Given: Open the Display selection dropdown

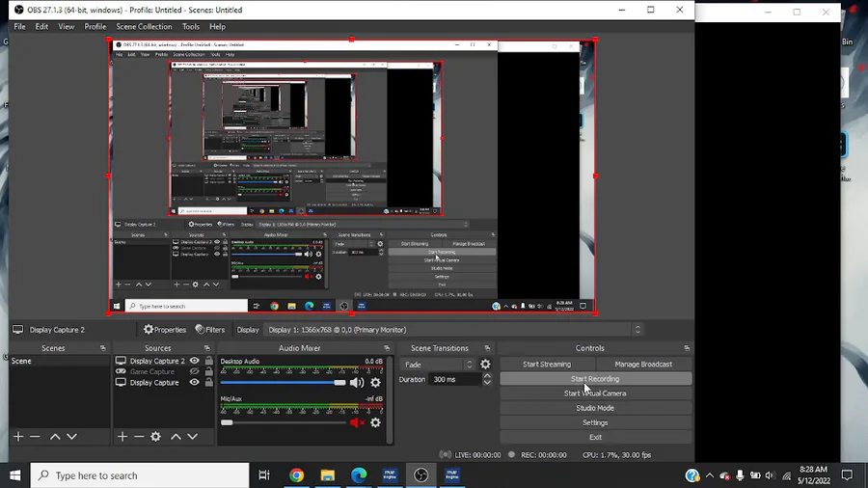Looking at the screenshot, I should (453, 330).
